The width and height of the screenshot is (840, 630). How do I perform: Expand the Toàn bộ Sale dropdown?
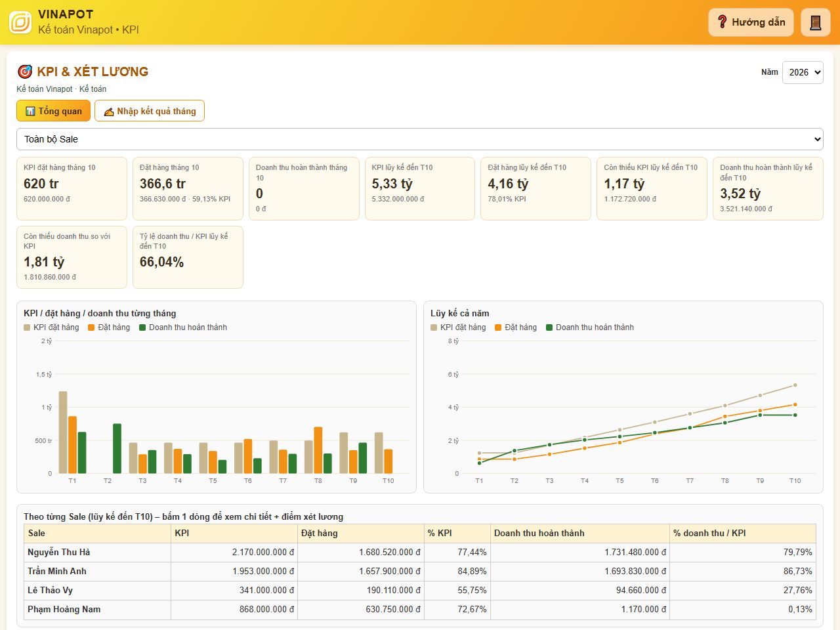pyautogui.click(x=420, y=139)
